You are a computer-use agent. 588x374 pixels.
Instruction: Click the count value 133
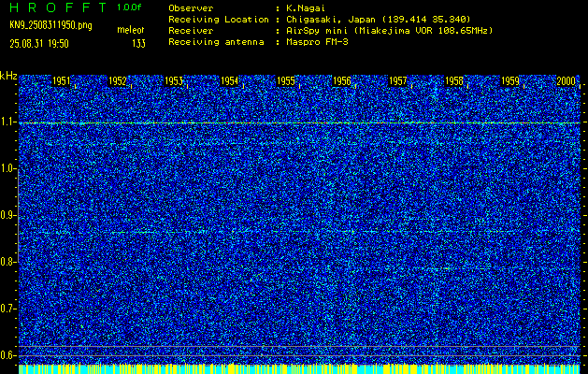138,44
